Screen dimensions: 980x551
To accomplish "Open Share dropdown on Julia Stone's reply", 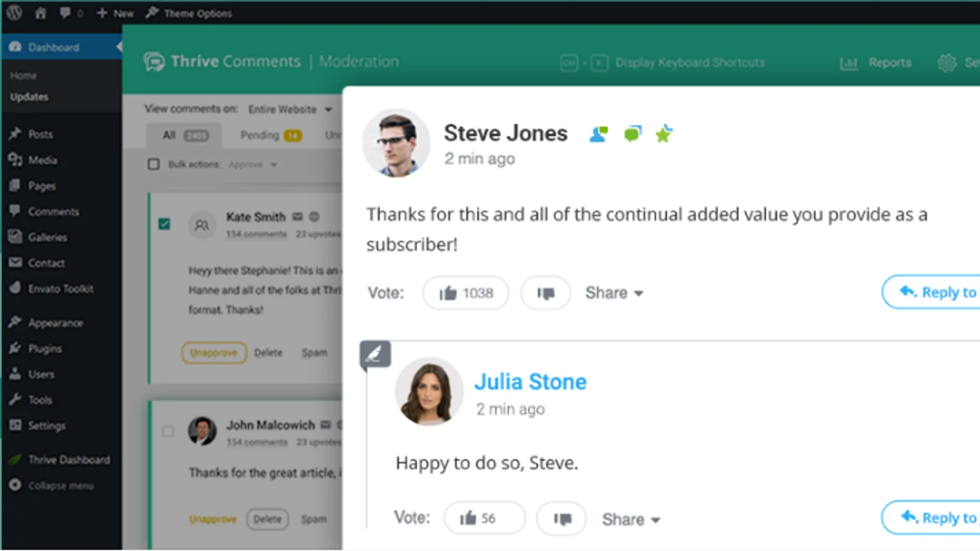I will (x=631, y=519).
